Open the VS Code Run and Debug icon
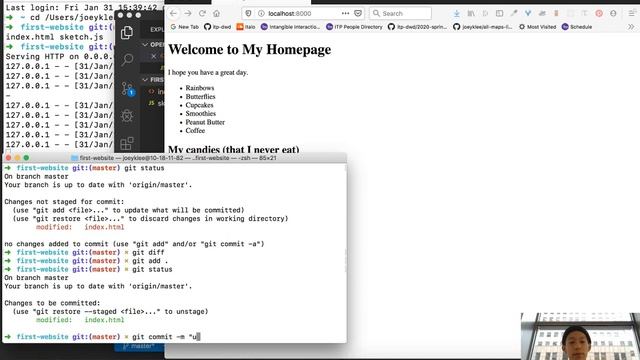This screenshot has width=640, height=360. tap(127, 116)
